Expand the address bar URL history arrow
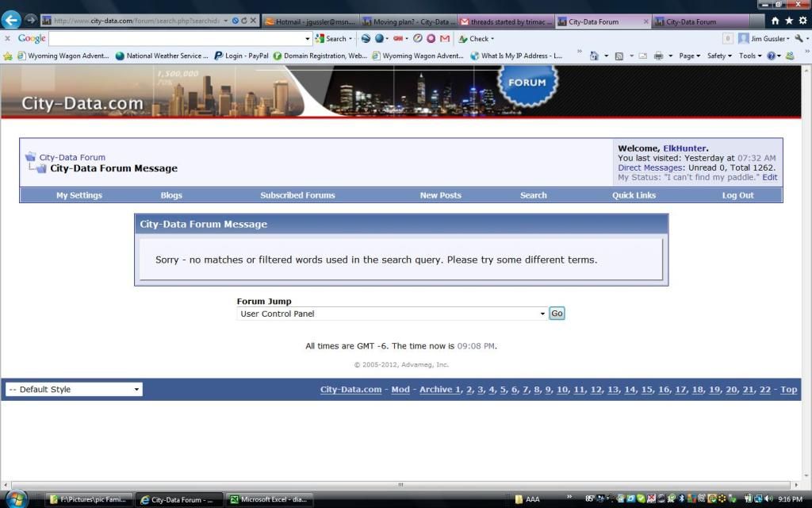 tap(226, 21)
